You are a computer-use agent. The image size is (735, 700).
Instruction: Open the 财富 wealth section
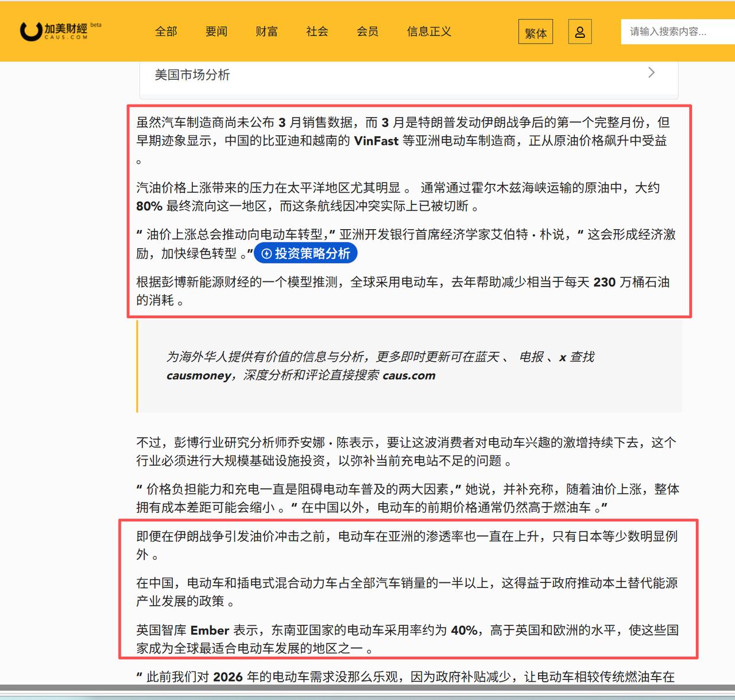[x=266, y=32]
